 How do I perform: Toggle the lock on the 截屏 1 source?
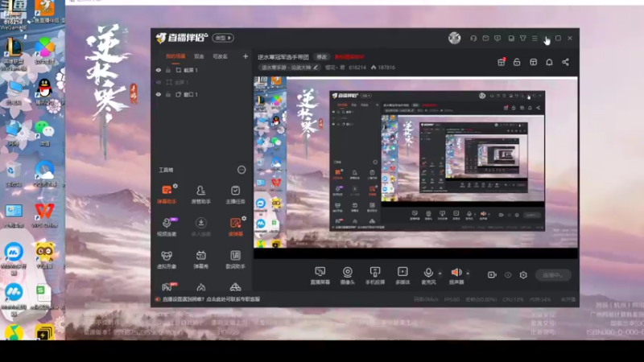(168, 70)
